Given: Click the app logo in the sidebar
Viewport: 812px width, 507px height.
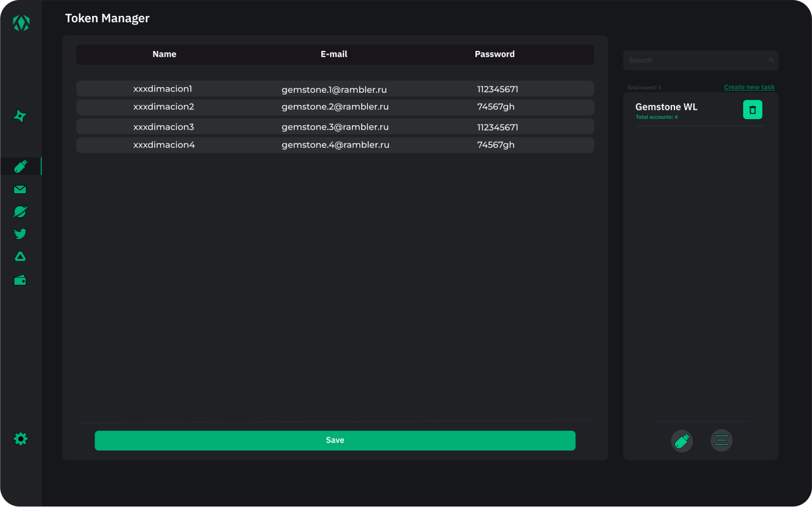Looking at the screenshot, I should tap(21, 23).
